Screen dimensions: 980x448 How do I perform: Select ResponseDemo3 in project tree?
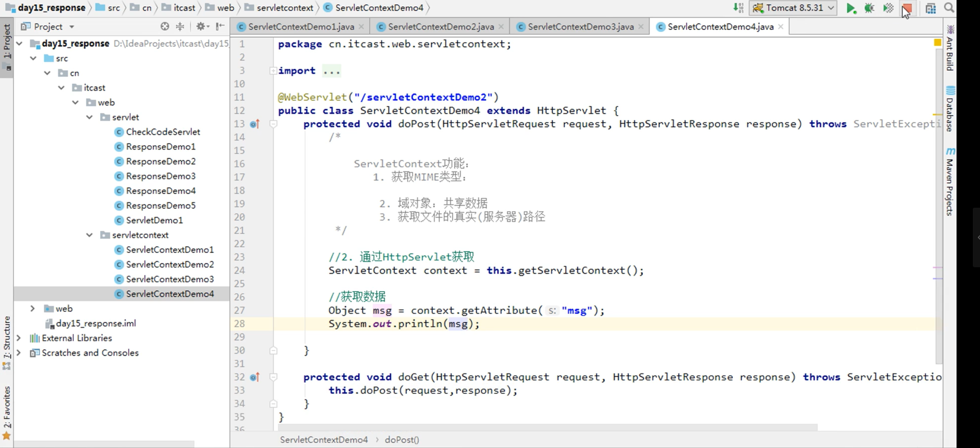coord(161,176)
